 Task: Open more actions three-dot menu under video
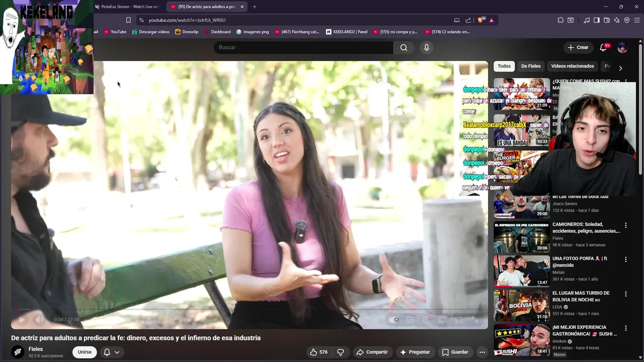tap(482, 352)
